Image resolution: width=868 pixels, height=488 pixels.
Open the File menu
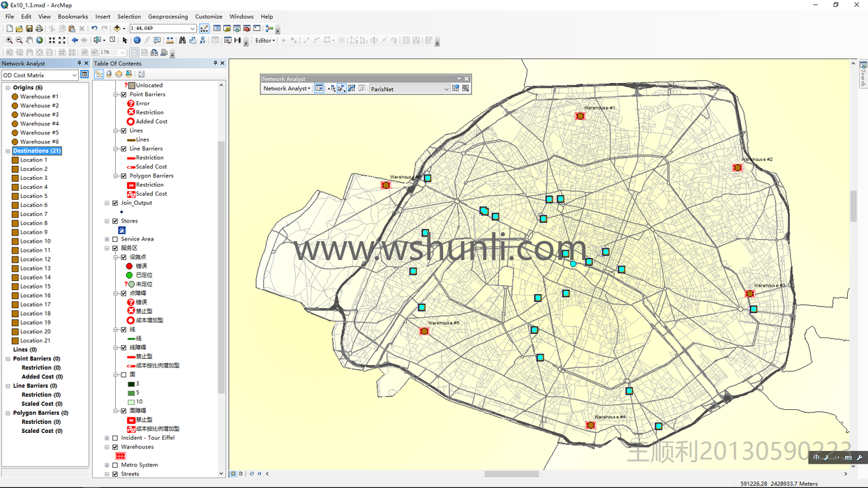pyautogui.click(x=10, y=17)
